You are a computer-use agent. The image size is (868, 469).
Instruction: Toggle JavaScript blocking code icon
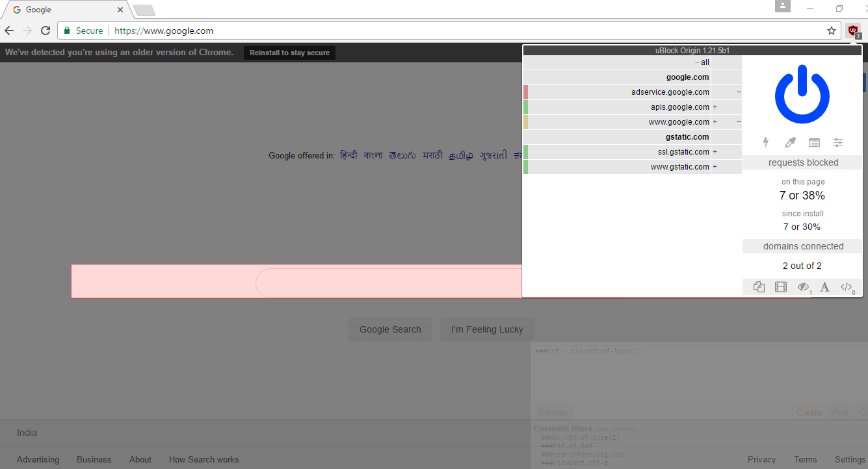point(846,287)
